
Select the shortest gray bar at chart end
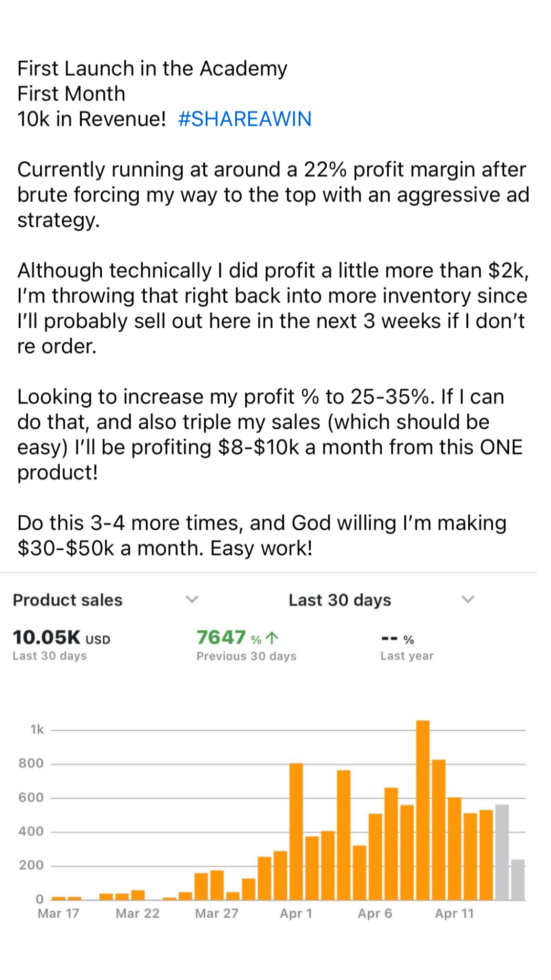[518, 880]
